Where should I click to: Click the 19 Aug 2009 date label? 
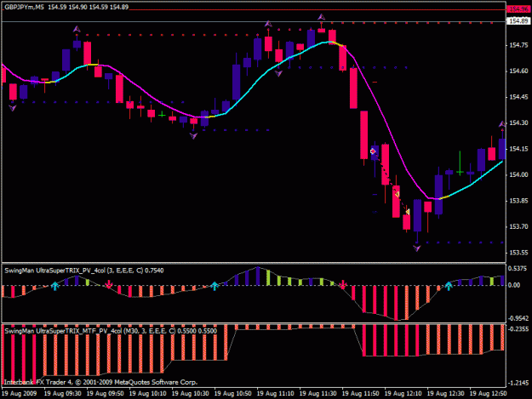click(19, 394)
